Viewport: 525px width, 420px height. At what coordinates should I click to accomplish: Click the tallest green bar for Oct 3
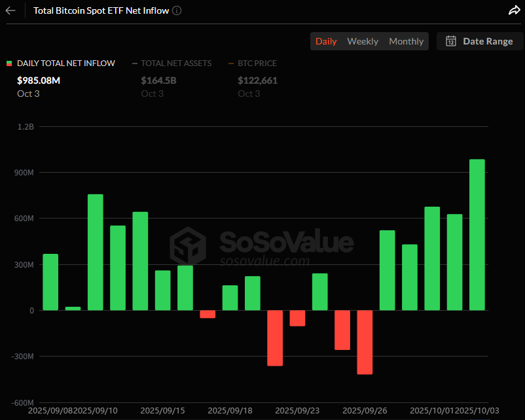(477, 234)
